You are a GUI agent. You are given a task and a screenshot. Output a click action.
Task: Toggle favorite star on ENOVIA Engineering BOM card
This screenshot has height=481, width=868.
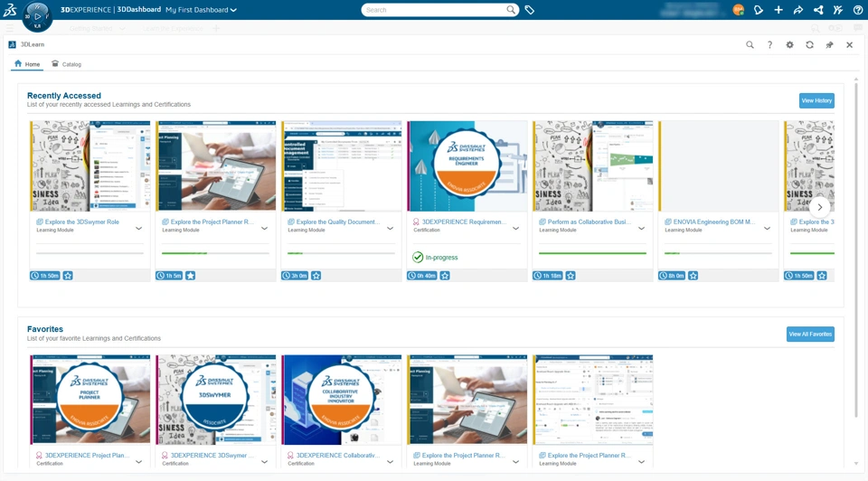(693, 276)
